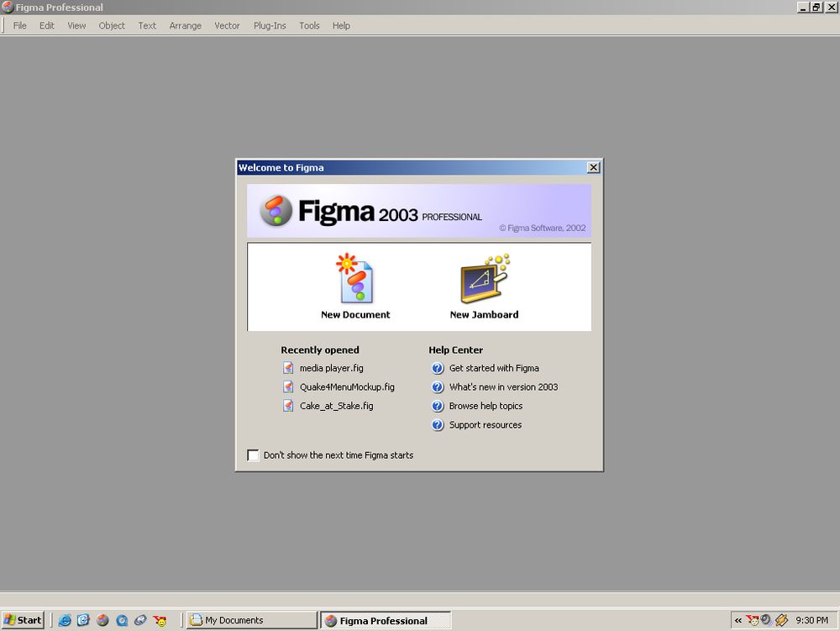Open Browse help topics link
The image size is (840, 631).
tap(486, 406)
